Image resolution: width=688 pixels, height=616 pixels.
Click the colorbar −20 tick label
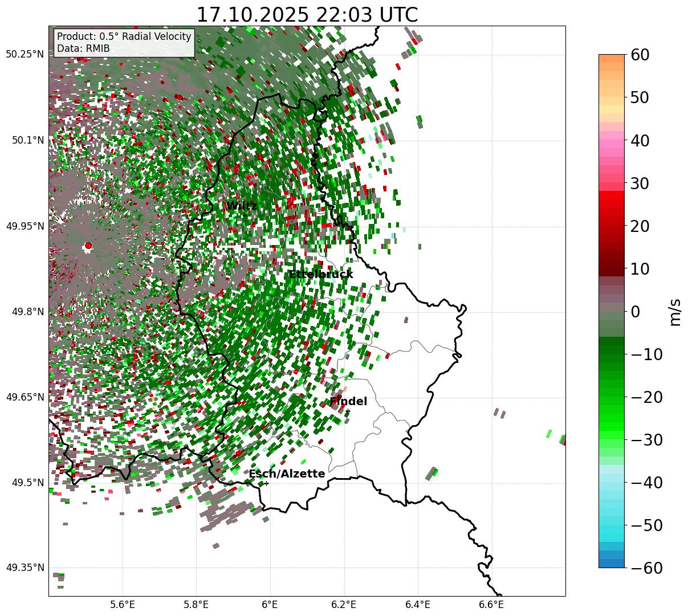pos(646,397)
